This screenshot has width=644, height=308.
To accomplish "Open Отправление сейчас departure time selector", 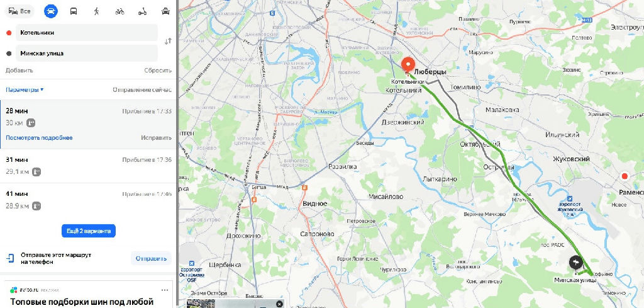I will pyautogui.click(x=142, y=89).
